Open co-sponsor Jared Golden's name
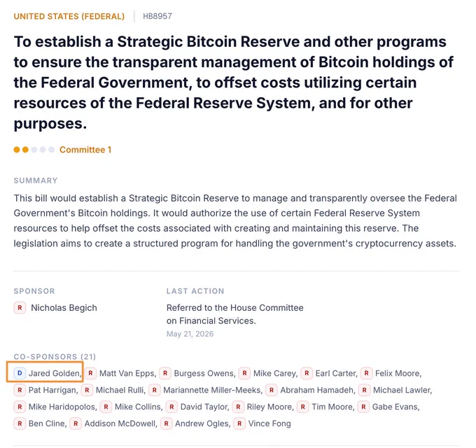This screenshot has width=476, height=448. click(x=54, y=373)
